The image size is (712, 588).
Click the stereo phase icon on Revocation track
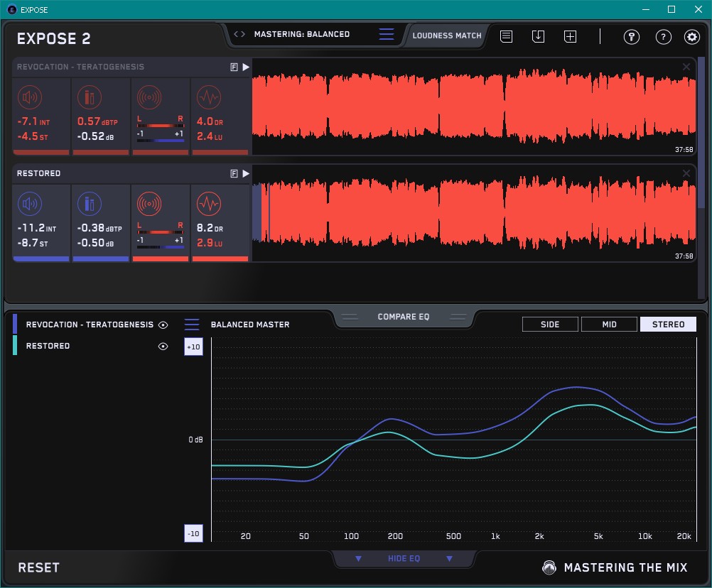click(x=149, y=97)
